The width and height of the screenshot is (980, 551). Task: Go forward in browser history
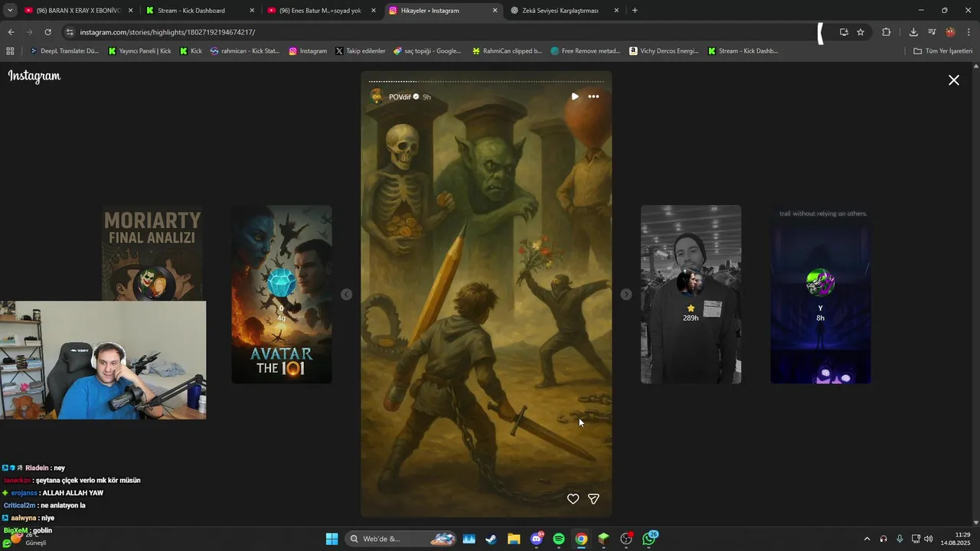tap(30, 32)
